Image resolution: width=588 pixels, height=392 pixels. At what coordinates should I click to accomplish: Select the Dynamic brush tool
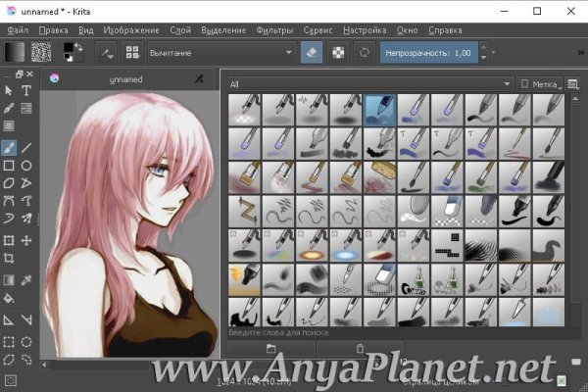[x=8, y=219]
